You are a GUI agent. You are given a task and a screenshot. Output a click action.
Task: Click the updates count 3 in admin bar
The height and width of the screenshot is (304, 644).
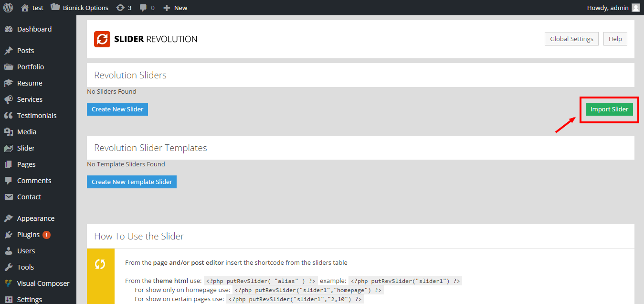point(129,8)
